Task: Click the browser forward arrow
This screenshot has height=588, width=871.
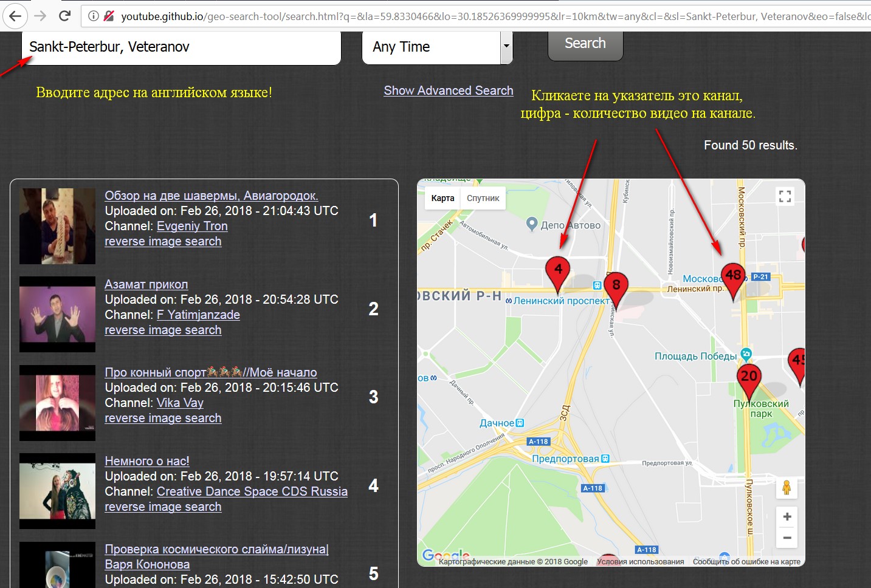Action: point(40,16)
